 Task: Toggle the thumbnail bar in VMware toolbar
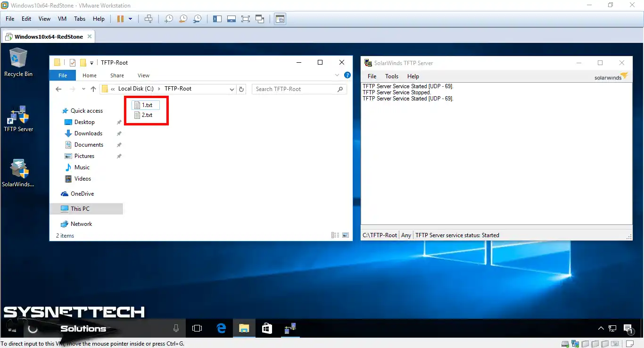(231, 19)
